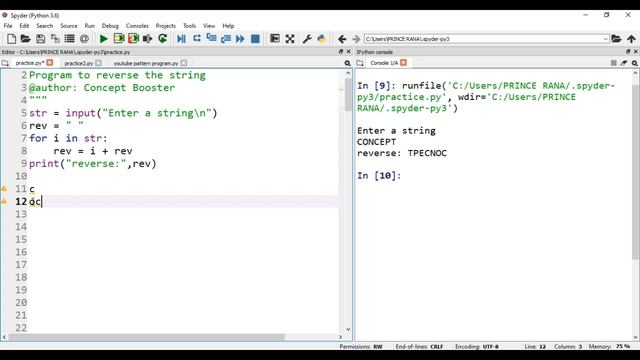Click the debug step over icon
The image size is (640, 360).
click(197, 38)
